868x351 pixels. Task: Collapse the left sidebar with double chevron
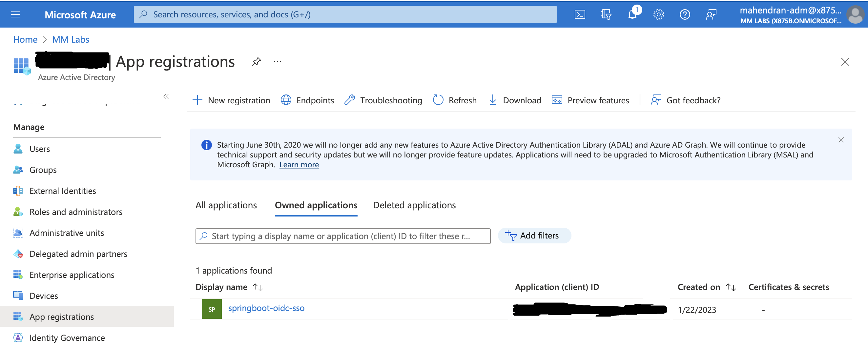pyautogui.click(x=166, y=97)
